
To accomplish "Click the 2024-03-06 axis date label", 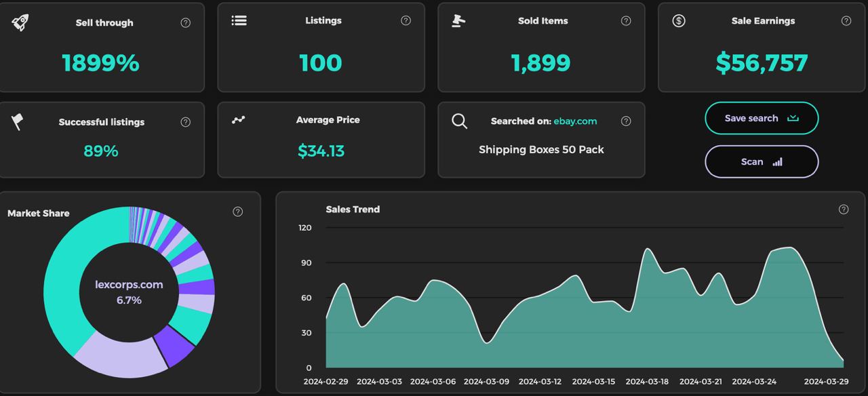I will coord(433,382).
